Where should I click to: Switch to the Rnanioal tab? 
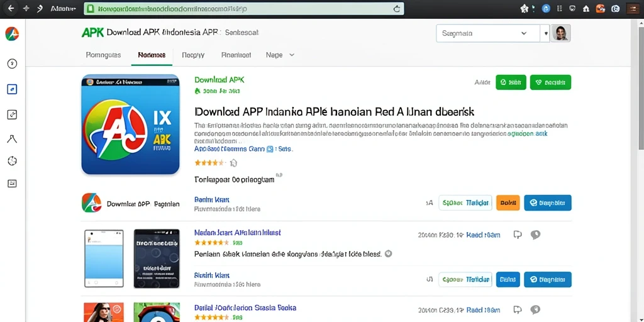(236, 55)
